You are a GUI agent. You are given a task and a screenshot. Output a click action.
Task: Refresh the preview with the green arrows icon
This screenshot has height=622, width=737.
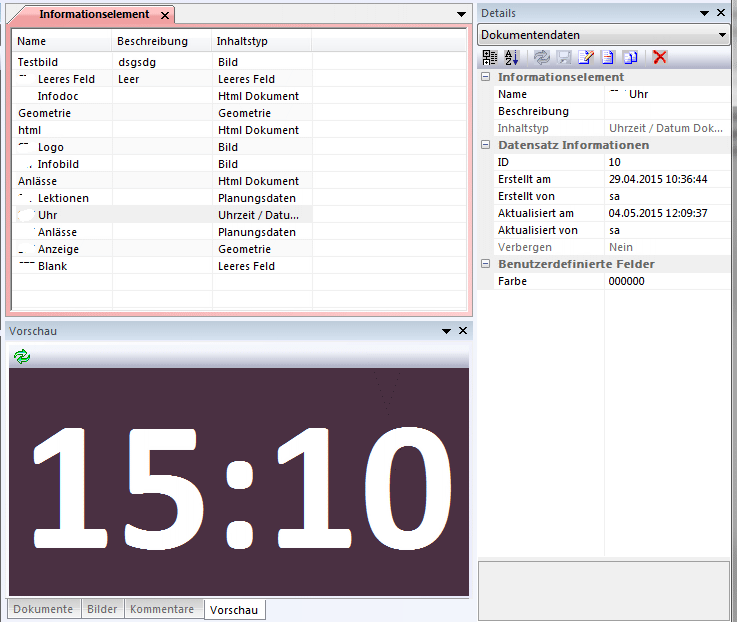click(x=22, y=356)
